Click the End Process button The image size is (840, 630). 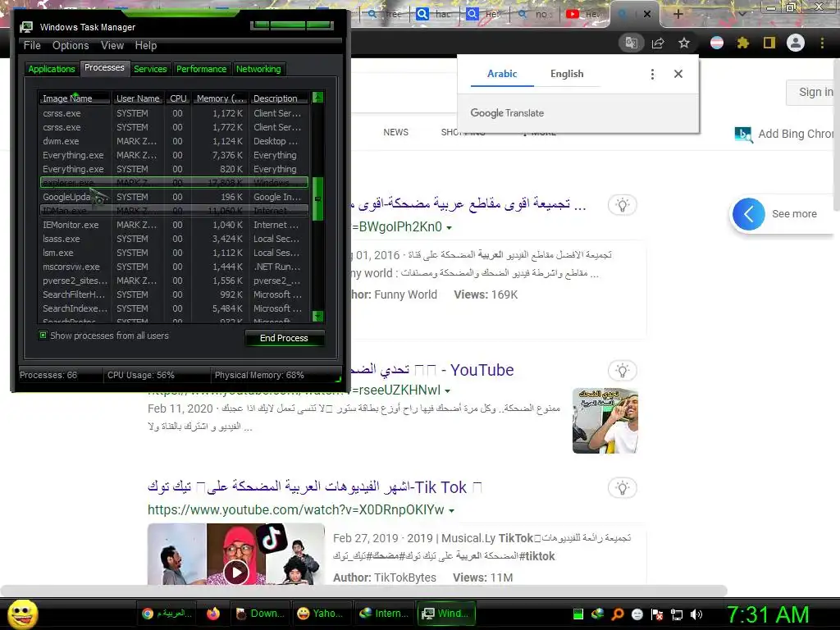pyautogui.click(x=284, y=338)
